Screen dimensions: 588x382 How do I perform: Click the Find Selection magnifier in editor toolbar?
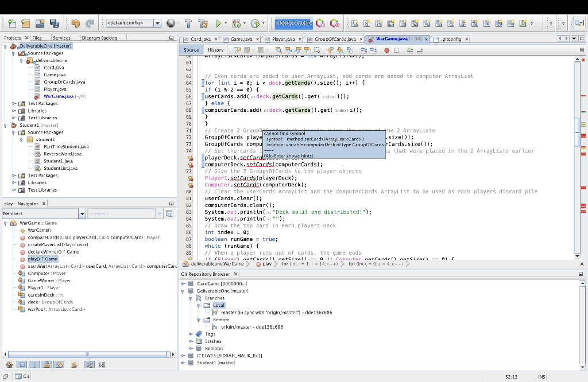(279, 50)
